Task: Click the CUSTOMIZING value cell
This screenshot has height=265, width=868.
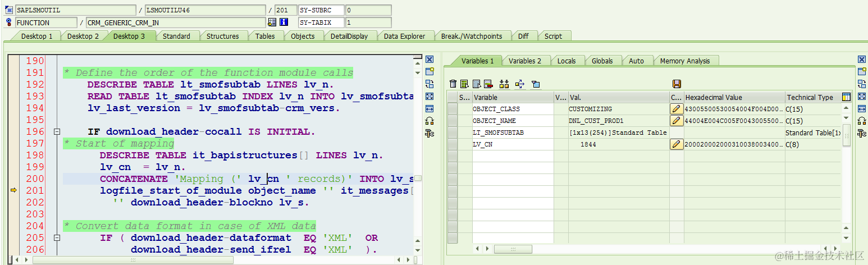Action: (619, 109)
